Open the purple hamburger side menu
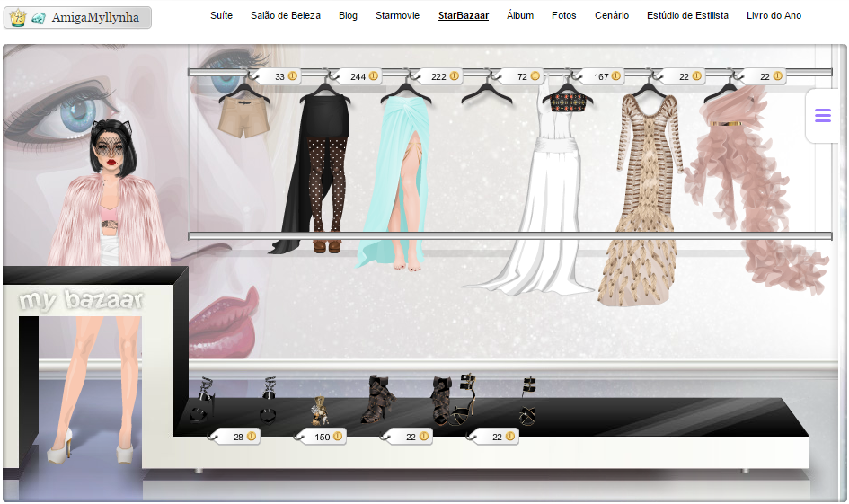849x504 pixels. point(822,116)
